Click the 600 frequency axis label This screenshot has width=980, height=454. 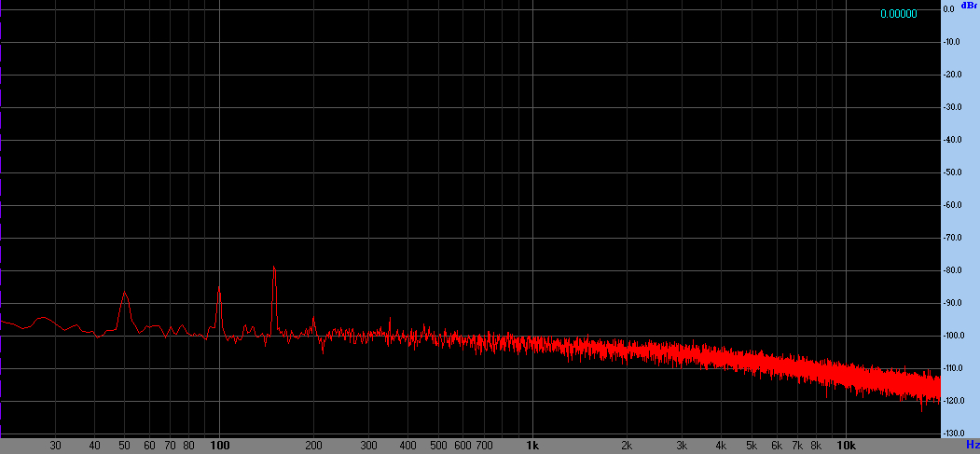pos(462,446)
